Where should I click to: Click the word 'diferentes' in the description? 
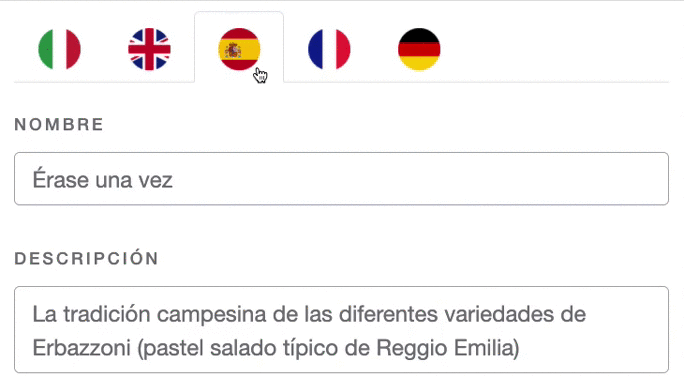click(x=388, y=314)
